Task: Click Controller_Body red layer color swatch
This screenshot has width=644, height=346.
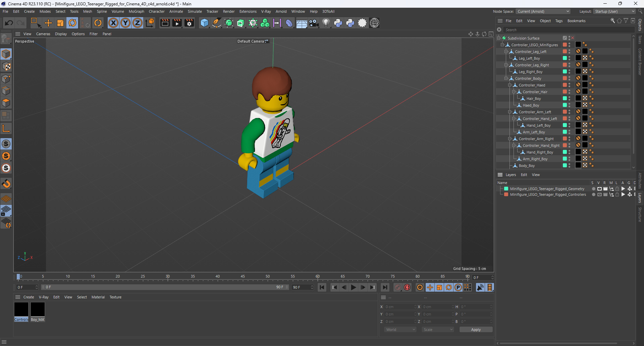Action: [565, 78]
